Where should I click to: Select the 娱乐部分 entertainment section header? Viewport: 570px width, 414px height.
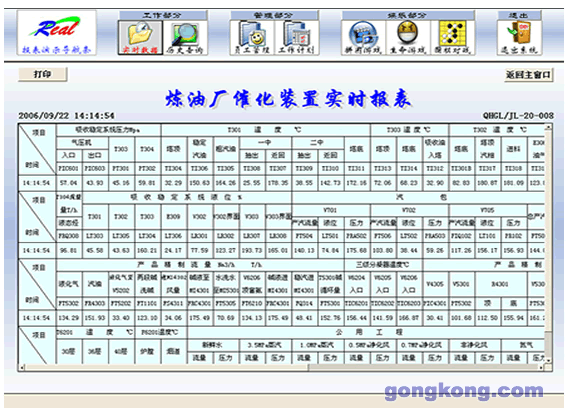408,15
